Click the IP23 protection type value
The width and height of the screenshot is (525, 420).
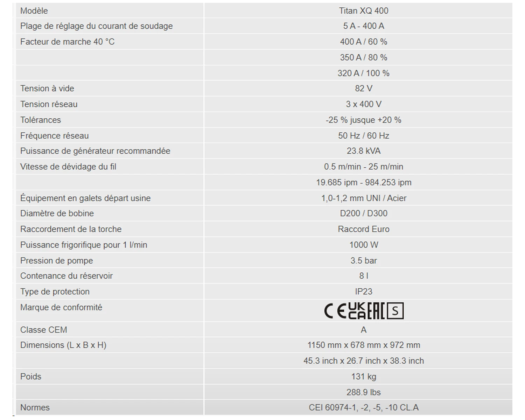coord(364,292)
